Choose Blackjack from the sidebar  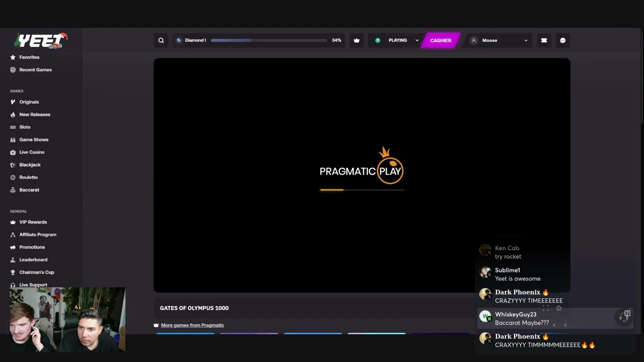(x=25, y=165)
